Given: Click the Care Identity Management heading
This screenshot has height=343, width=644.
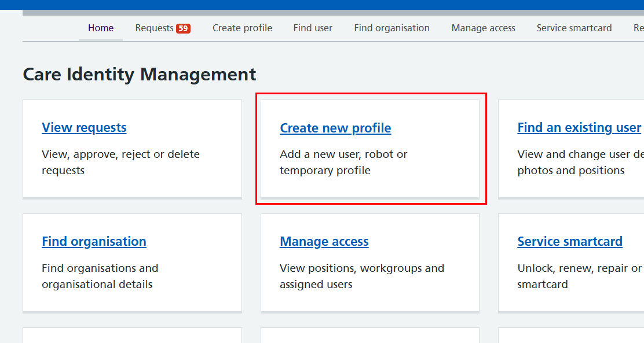Looking at the screenshot, I should (140, 74).
